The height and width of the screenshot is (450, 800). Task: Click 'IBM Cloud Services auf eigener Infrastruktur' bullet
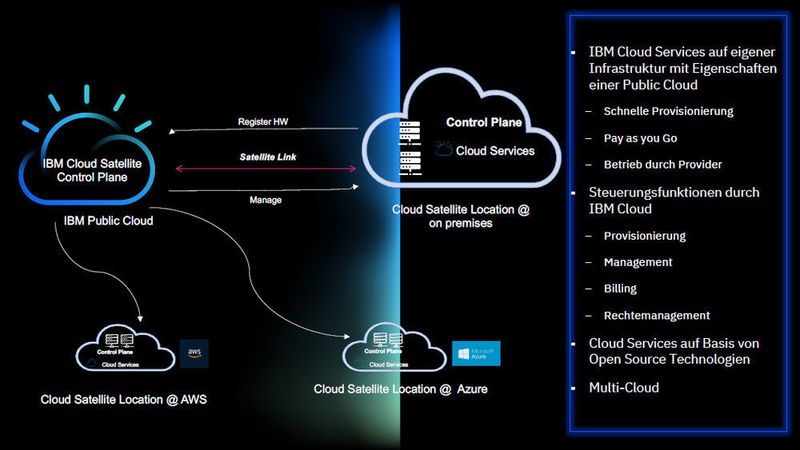tap(683, 68)
